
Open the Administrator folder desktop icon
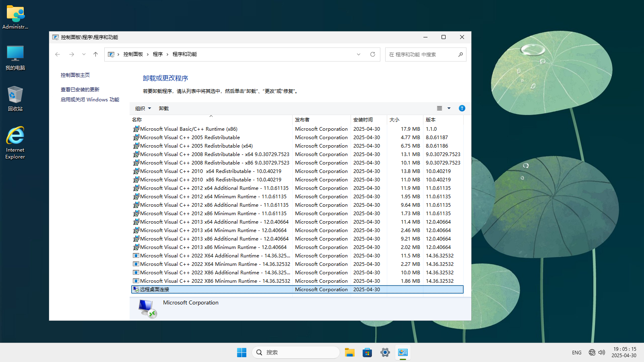[15, 17]
